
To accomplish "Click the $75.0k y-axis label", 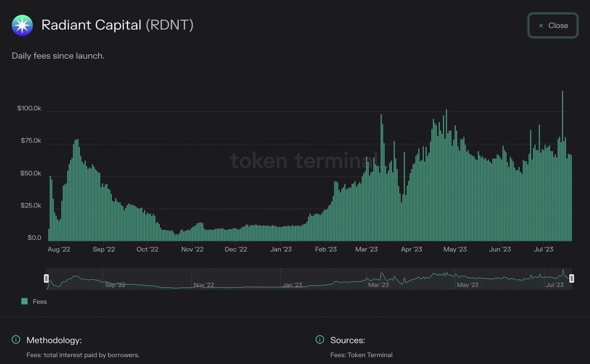I will point(31,140).
